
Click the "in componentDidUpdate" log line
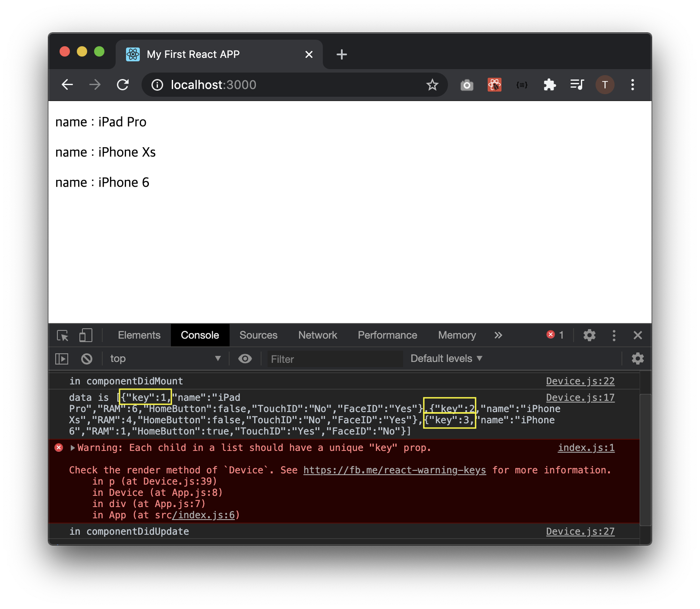pyautogui.click(x=129, y=532)
